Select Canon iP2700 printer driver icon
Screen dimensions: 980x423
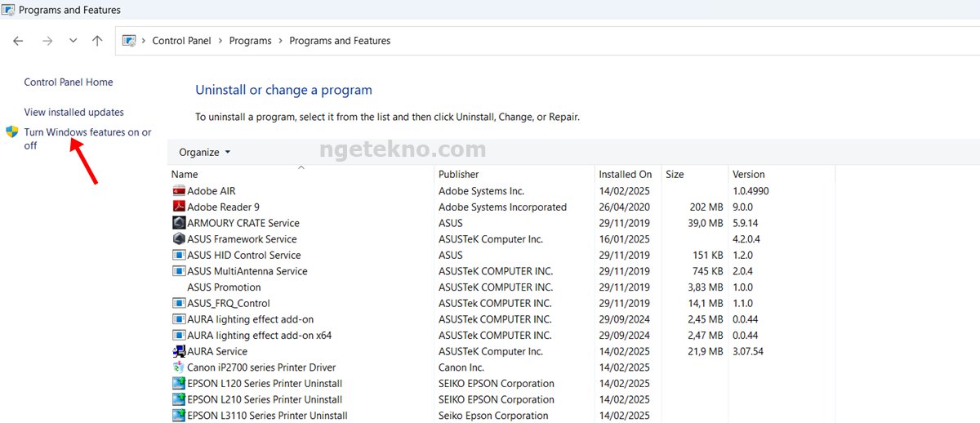[179, 367]
